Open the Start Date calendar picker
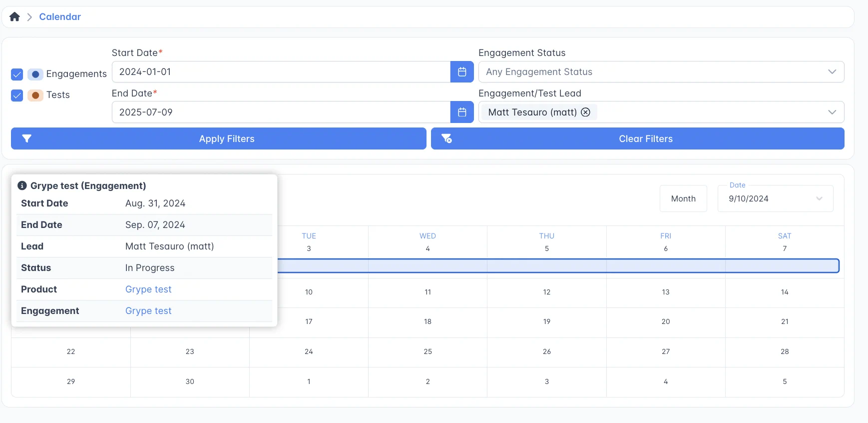This screenshot has width=868, height=423. (461, 72)
